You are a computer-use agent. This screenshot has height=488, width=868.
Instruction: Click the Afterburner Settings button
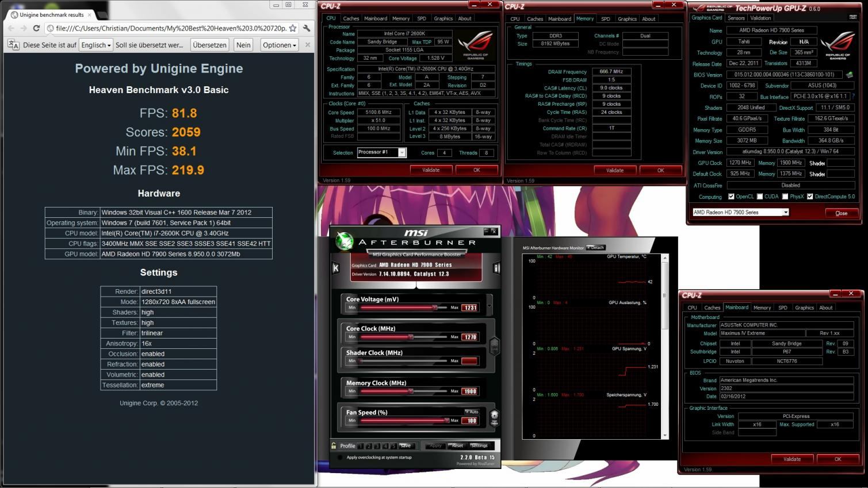click(479, 445)
